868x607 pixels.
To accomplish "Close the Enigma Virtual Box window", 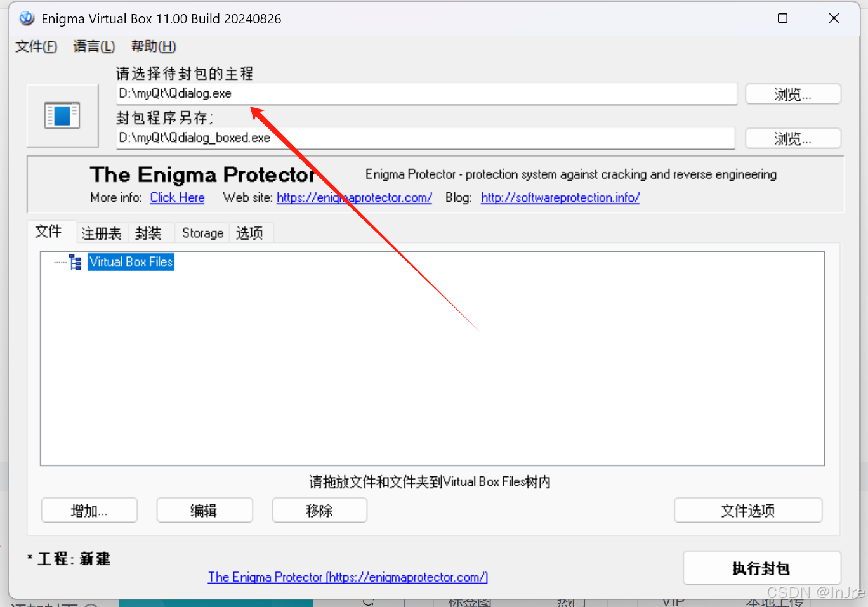I will (834, 18).
